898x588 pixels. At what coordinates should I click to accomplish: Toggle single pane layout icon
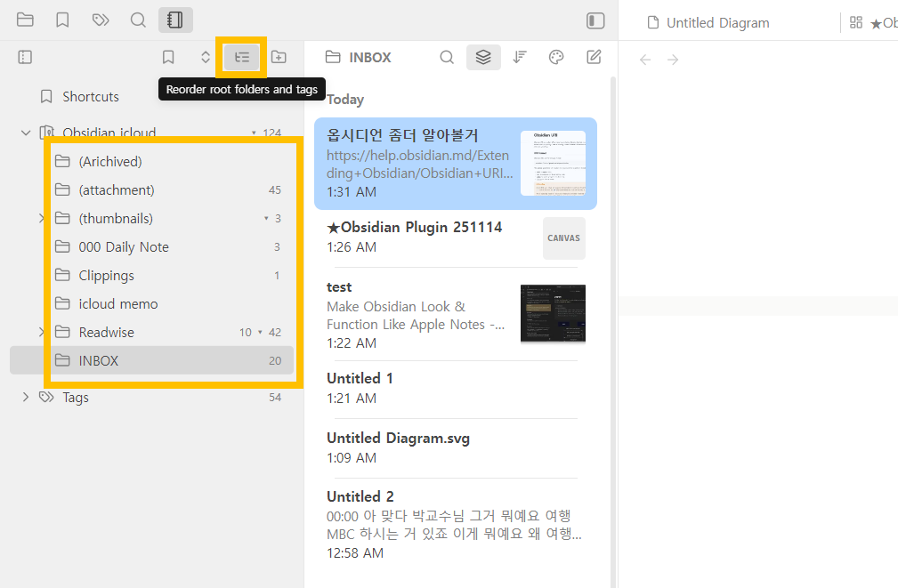[x=25, y=57]
